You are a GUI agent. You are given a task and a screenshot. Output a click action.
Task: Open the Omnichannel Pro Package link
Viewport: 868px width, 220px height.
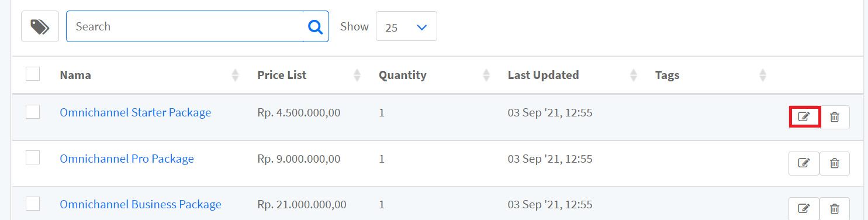127,159
